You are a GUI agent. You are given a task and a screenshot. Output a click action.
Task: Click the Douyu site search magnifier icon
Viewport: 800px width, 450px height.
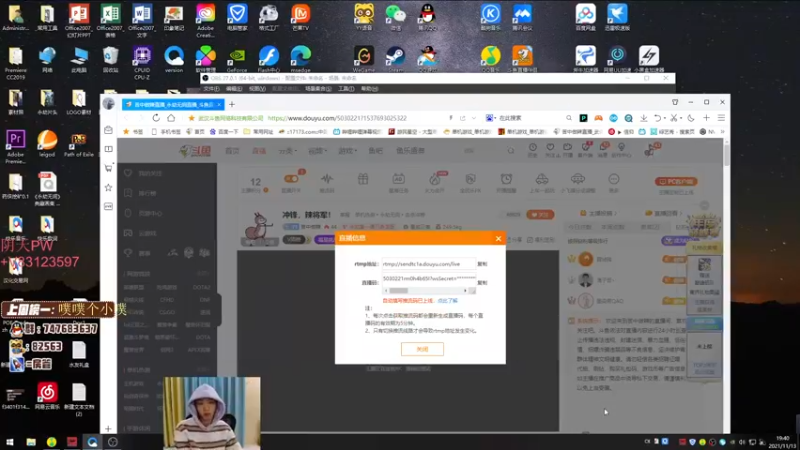[511, 151]
